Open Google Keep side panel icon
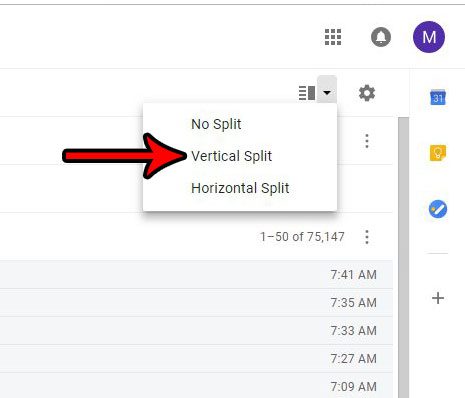The height and width of the screenshot is (398, 465). pyautogui.click(x=438, y=153)
